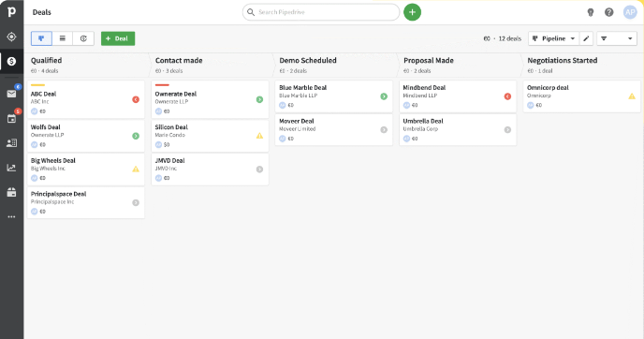Click the Proposal Made stage header
The height and width of the screenshot is (339, 644).
click(429, 61)
